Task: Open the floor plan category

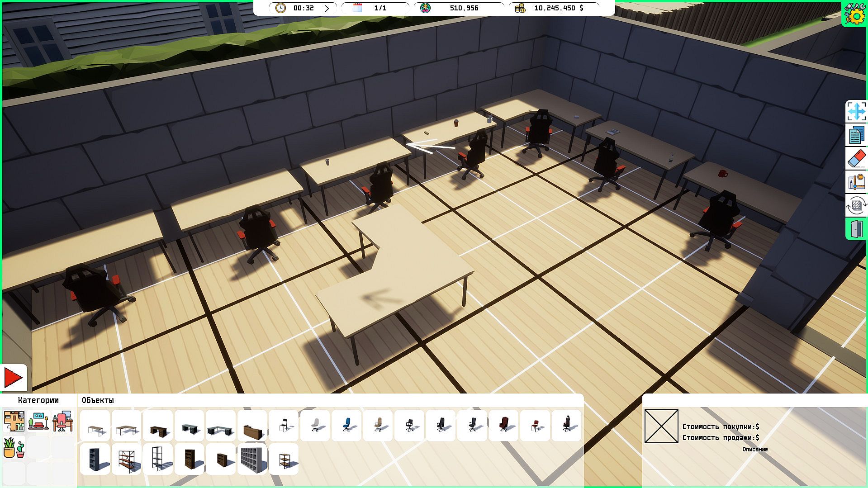Action: 14,421
